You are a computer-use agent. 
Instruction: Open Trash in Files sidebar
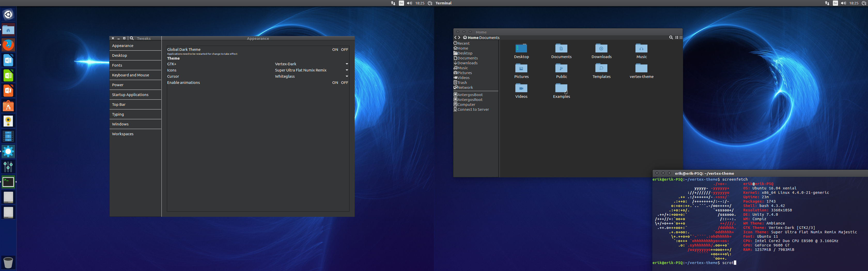click(x=475, y=83)
